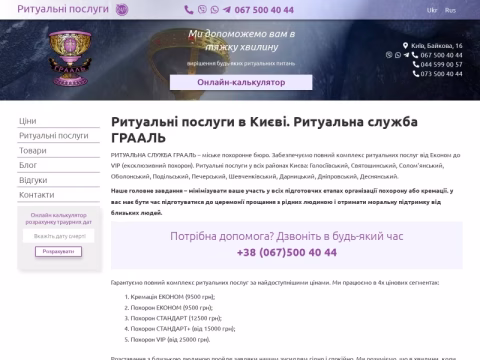The height and width of the screenshot is (360, 480).
Task: Click the list item Кремація ЕКОНОМ (9500 грн)
Action: 173,297
